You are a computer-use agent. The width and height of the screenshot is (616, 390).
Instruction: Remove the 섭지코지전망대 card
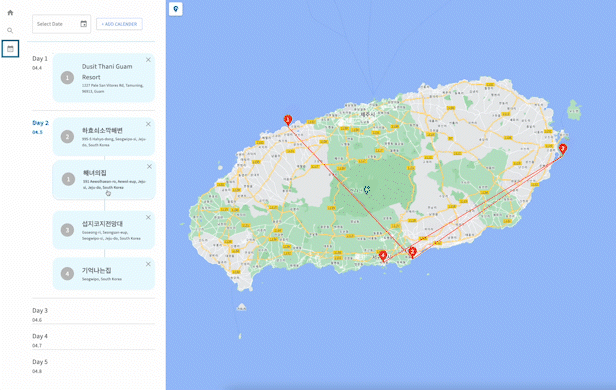(x=148, y=217)
